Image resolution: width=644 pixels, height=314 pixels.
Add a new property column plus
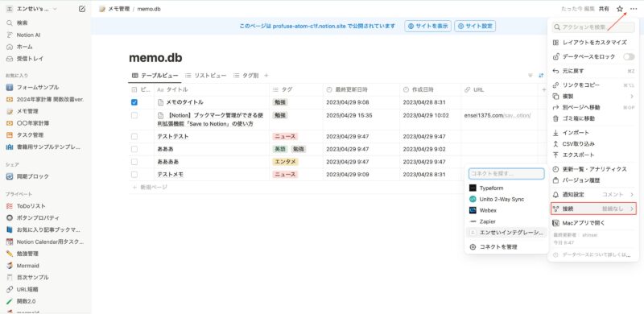544,89
